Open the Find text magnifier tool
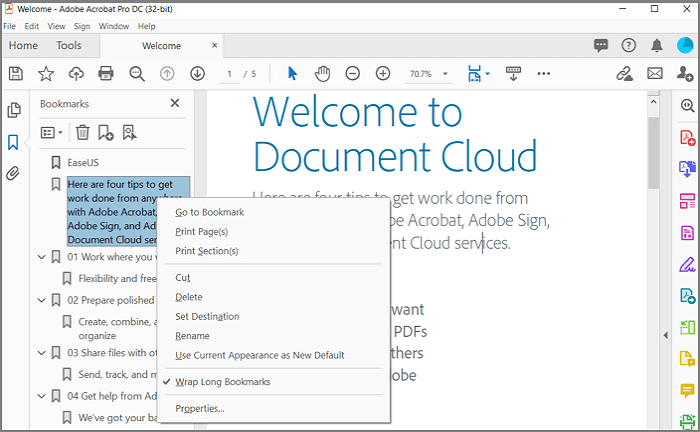This screenshot has width=700, height=432. click(x=137, y=74)
